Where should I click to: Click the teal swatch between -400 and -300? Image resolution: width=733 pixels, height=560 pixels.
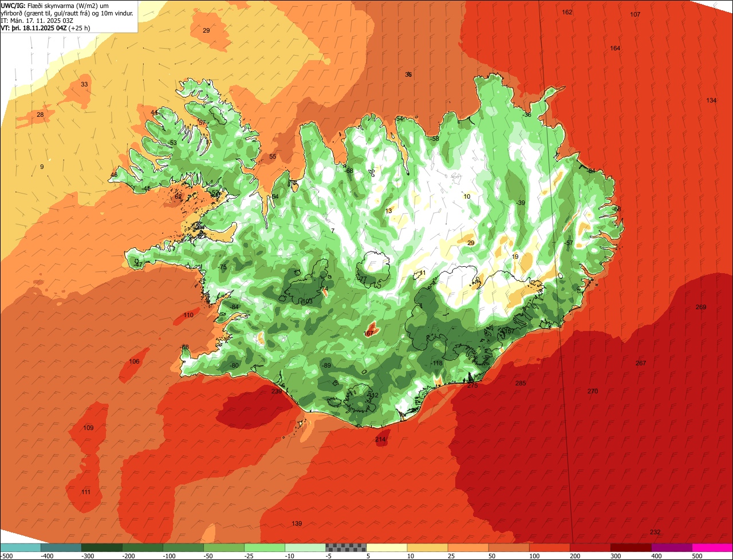pos(61,547)
